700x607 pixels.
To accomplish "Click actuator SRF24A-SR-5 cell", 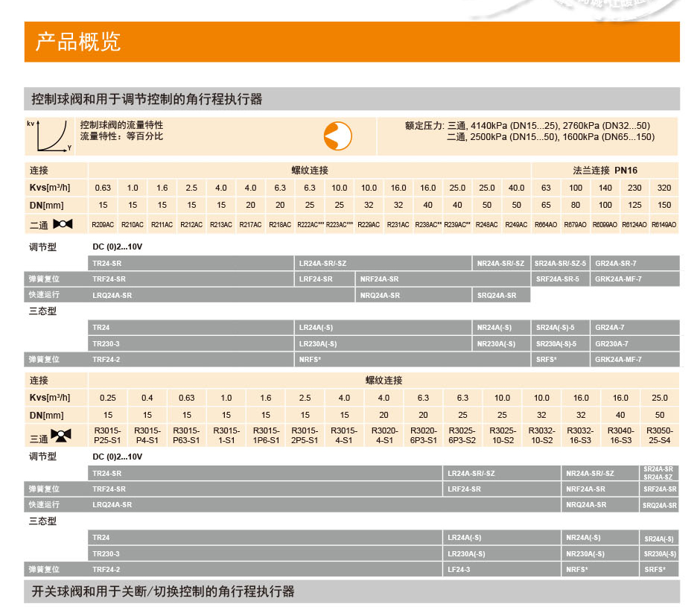I will tap(560, 279).
